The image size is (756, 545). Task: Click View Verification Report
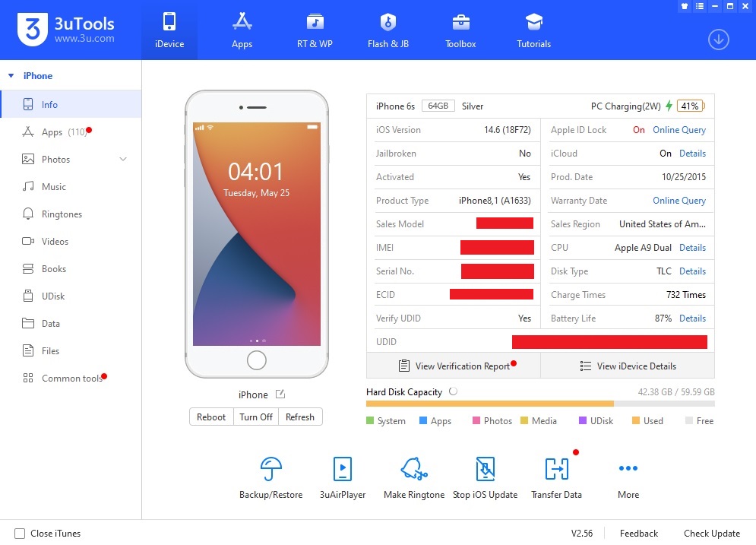[454, 366]
